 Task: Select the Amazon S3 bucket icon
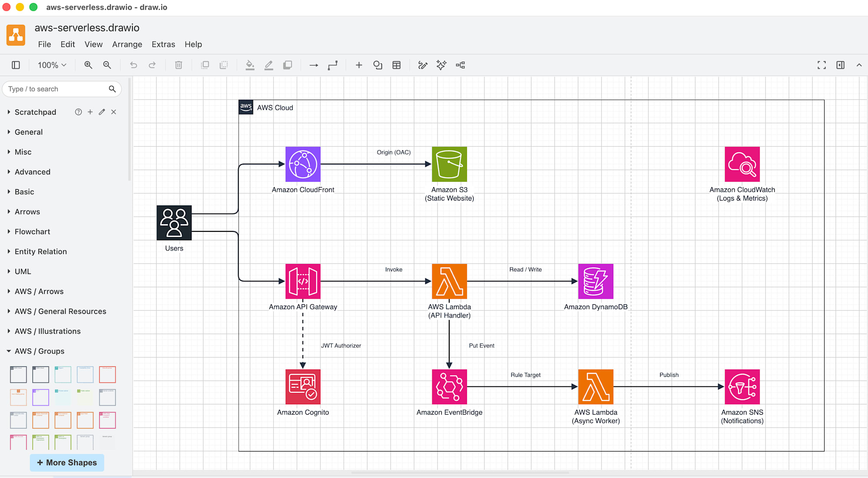coord(449,164)
